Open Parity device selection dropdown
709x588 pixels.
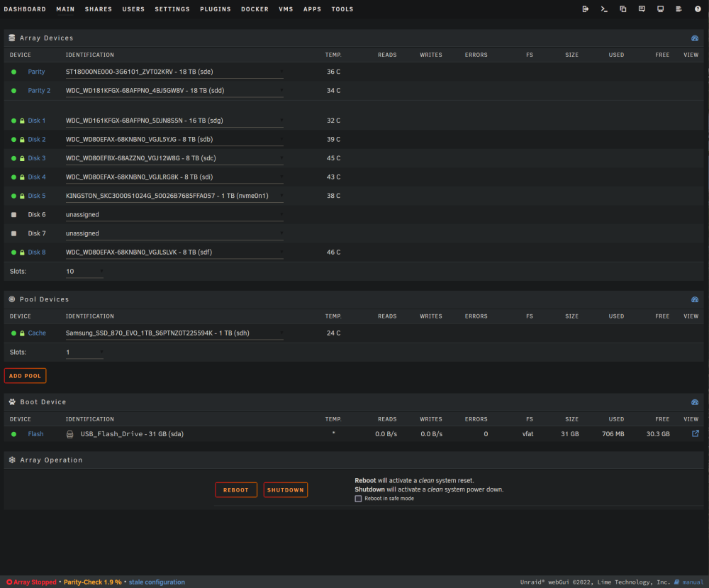pos(174,72)
